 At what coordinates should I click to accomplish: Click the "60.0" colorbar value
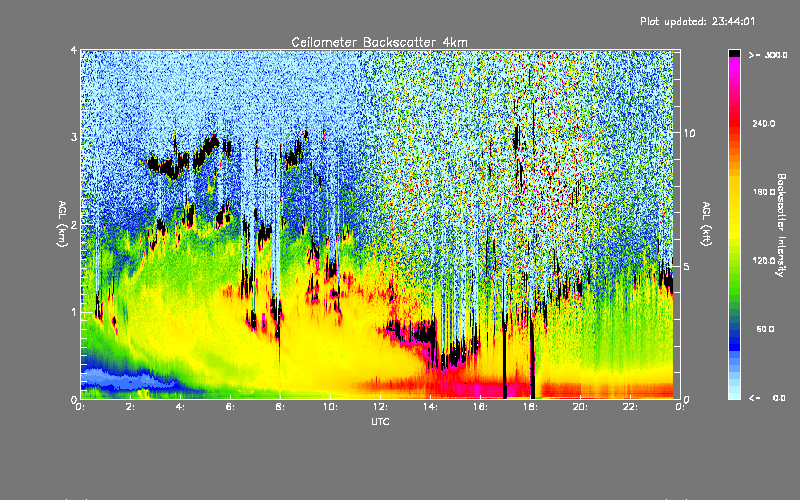[x=765, y=329]
